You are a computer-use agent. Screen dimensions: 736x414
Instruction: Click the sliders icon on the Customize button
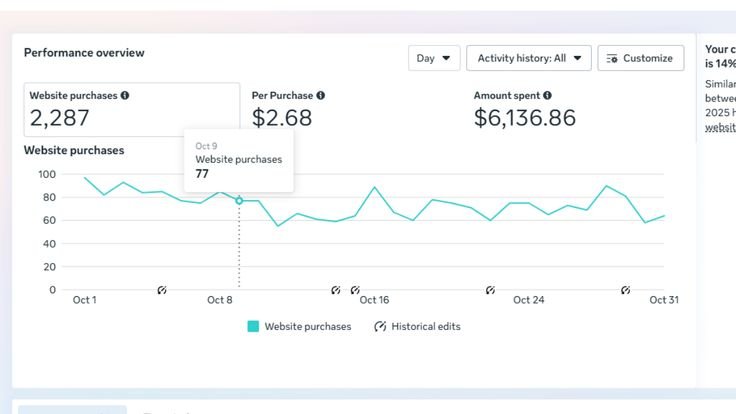pos(612,58)
